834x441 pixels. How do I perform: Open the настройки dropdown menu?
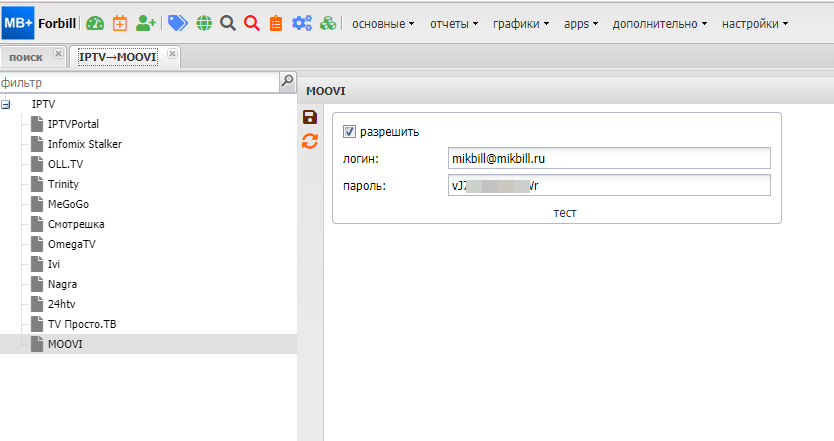tap(754, 23)
